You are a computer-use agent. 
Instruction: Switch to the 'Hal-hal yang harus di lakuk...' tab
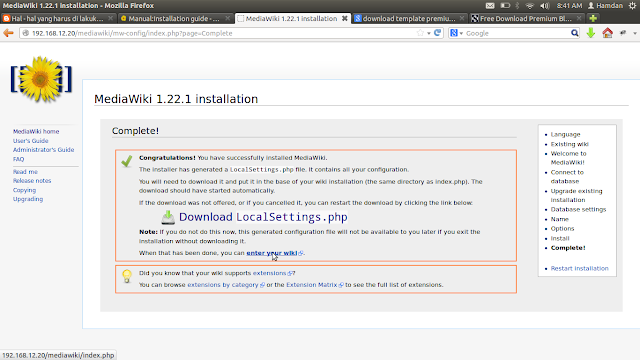[58, 18]
